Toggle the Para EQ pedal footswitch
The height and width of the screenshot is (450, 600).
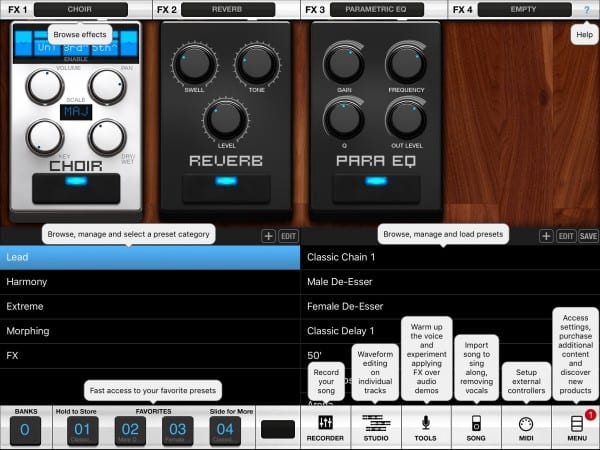pyautogui.click(x=375, y=188)
